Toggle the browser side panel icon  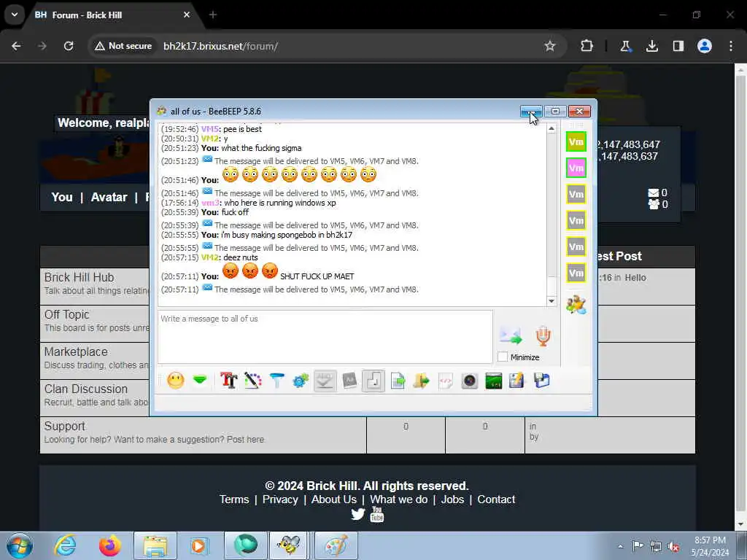tap(678, 46)
